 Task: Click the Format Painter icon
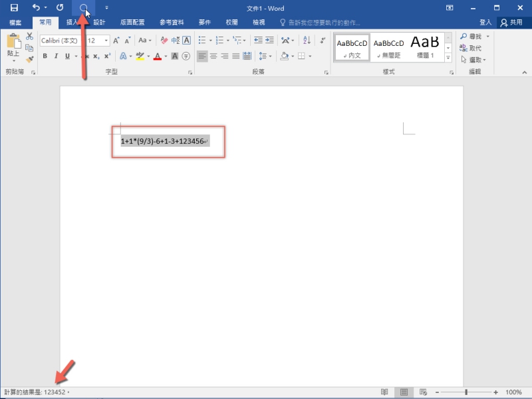click(x=29, y=60)
